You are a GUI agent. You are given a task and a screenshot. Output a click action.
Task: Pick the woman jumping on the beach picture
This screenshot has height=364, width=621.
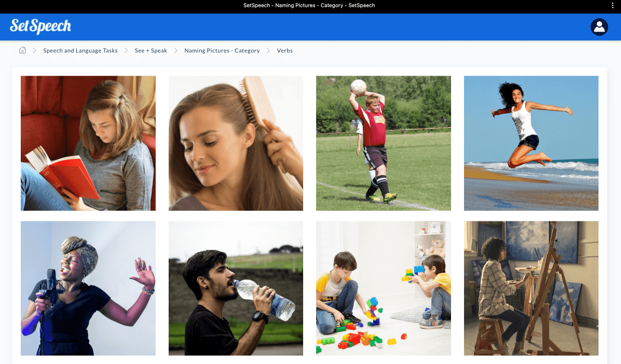point(531,143)
